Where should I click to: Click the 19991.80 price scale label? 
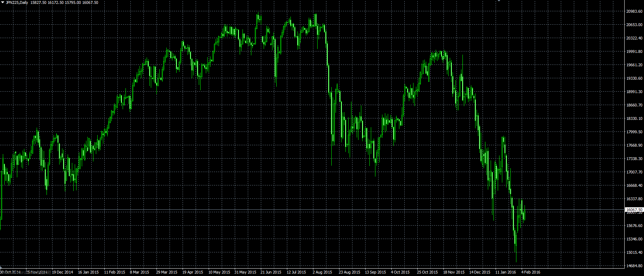click(634, 51)
